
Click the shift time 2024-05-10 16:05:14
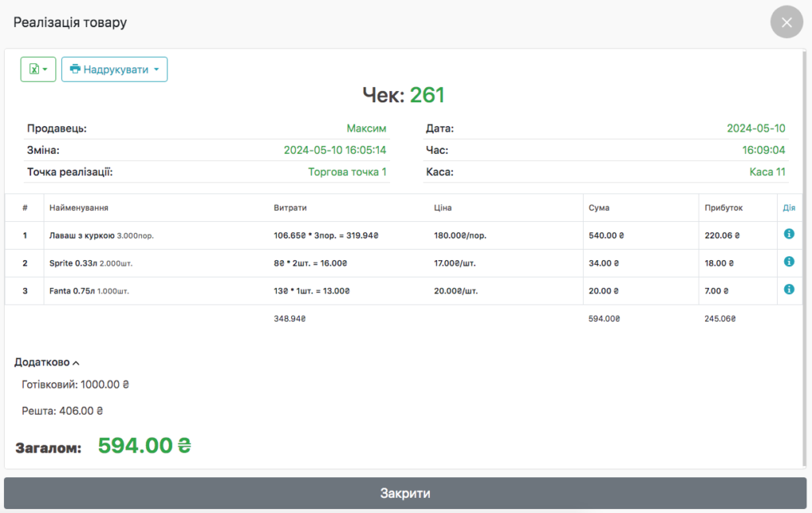click(335, 150)
